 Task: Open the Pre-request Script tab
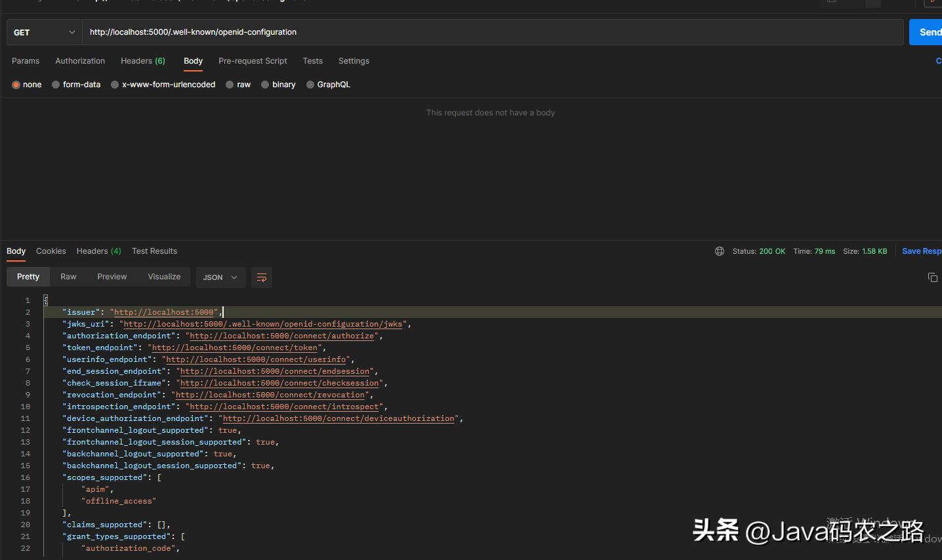(253, 61)
